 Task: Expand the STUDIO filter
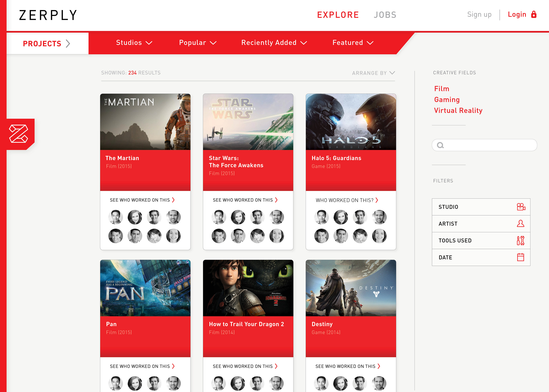(x=481, y=207)
